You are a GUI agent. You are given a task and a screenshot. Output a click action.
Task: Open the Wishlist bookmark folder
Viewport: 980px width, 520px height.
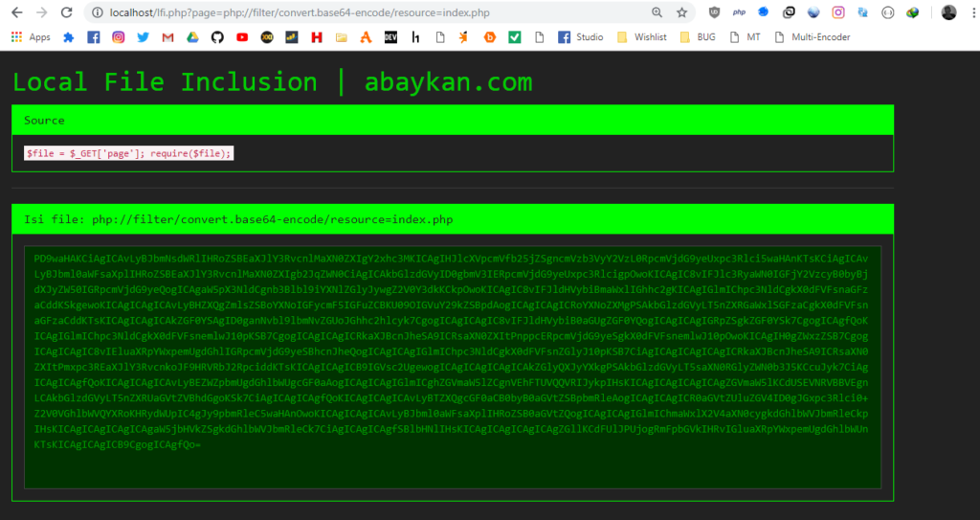[641, 37]
